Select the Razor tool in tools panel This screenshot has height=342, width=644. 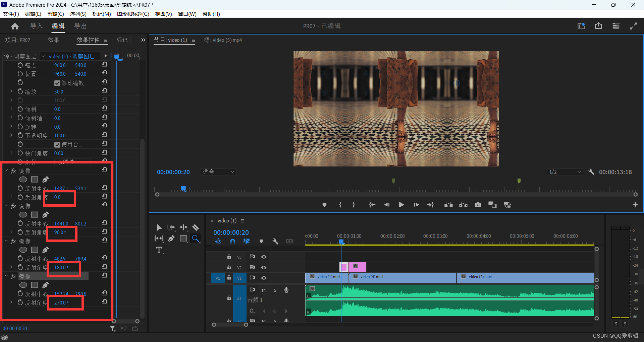[x=196, y=228]
